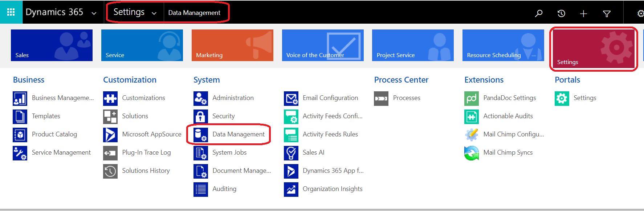Click the Microsoft AppSource icon
644x211 pixels.
coord(110,135)
